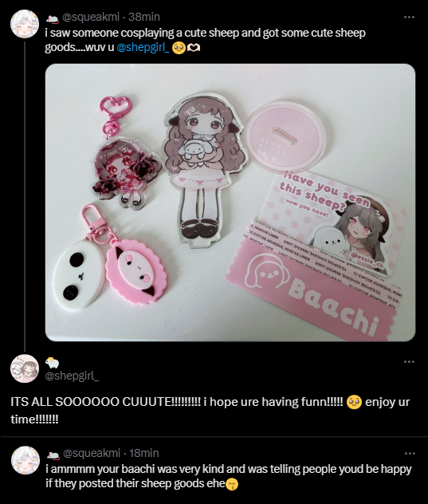This screenshot has height=504, width=428.
Task: Open the @squeakmi handle on the first tweet
Action: (x=91, y=17)
